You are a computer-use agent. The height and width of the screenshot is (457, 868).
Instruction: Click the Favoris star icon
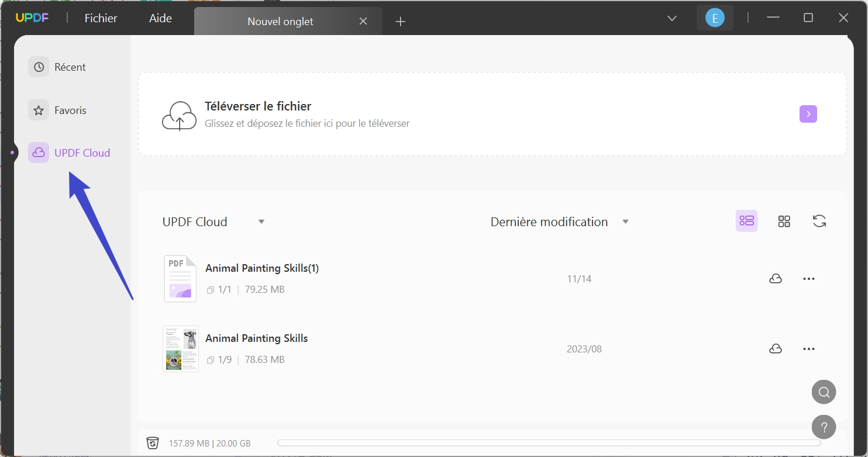(39, 110)
